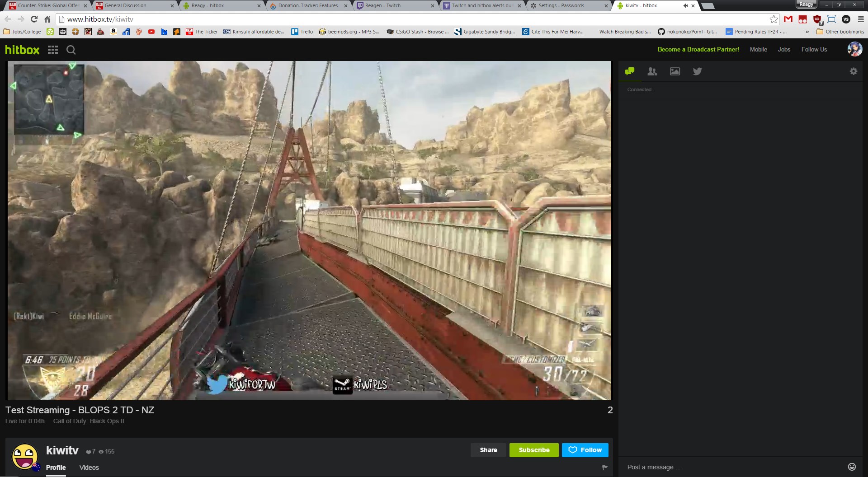Switch to the Videos tab
Viewport: 868px width, 477px height.
pos(89,468)
